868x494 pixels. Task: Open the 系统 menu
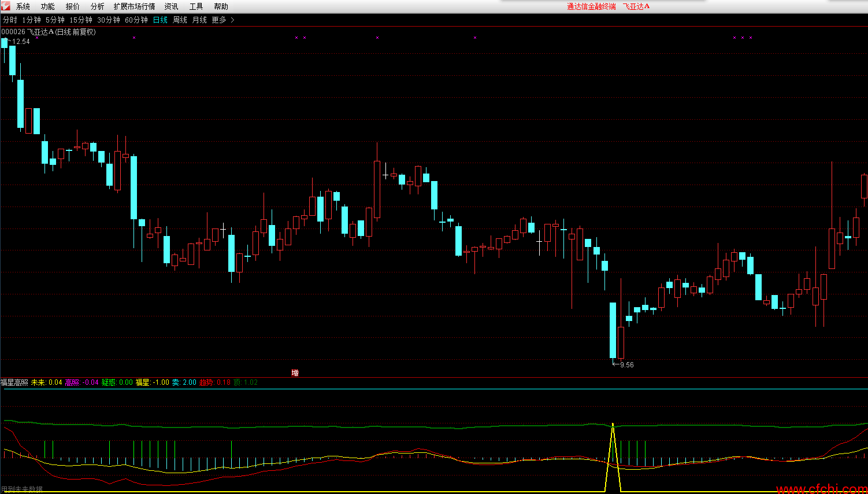click(x=23, y=6)
